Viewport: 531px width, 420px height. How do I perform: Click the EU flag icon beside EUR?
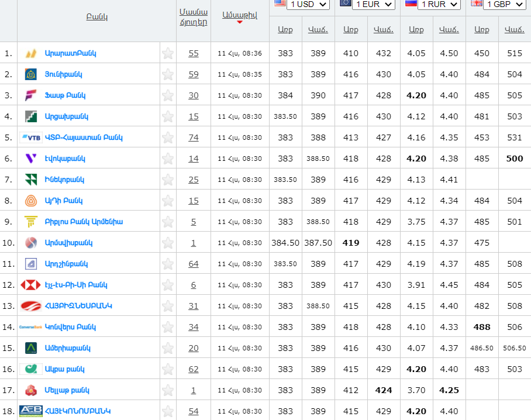[346, 3]
